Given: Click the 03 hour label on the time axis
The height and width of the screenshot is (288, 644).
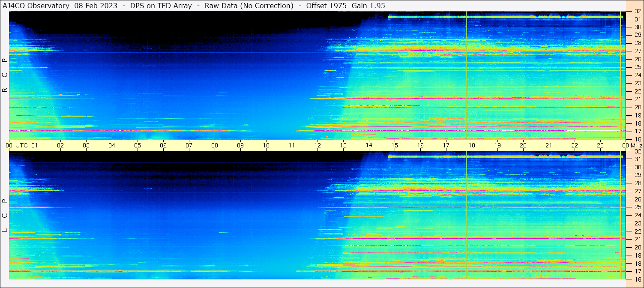Looking at the screenshot, I should [86, 145].
